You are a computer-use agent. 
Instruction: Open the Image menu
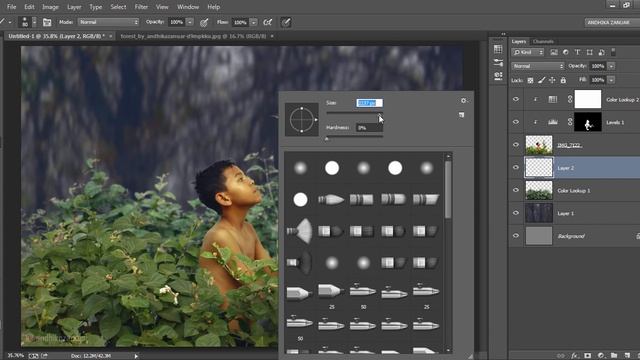[x=50, y=7]
